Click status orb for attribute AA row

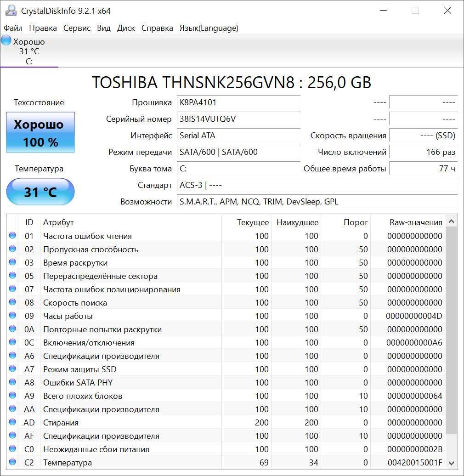coord(12,408)
